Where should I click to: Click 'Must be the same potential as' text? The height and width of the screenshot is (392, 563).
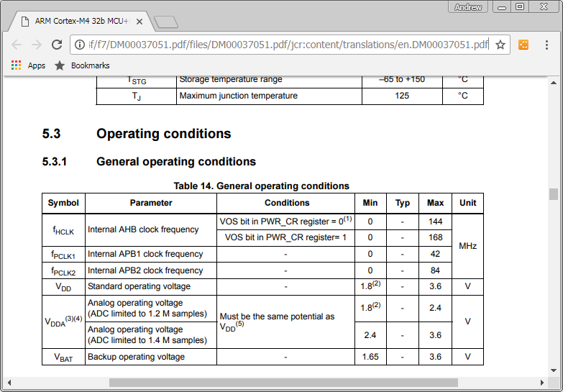277,316
